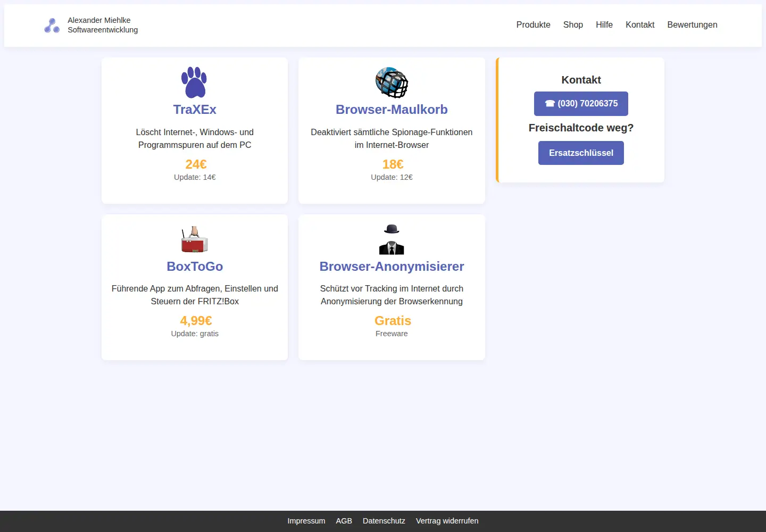Click the 'Update: gratis' text
This screenshot has height=532, width=766.
195,334
